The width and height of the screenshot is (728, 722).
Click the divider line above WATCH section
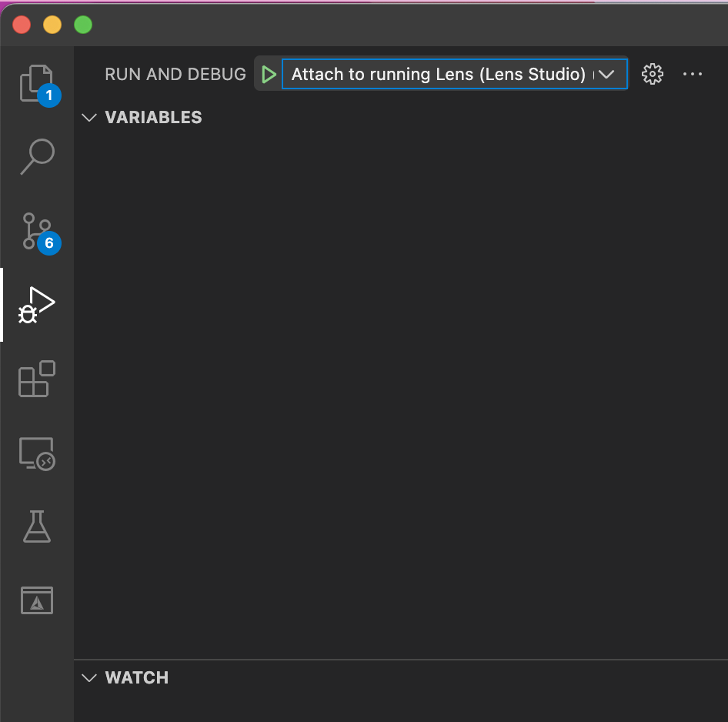coord(400,660)
